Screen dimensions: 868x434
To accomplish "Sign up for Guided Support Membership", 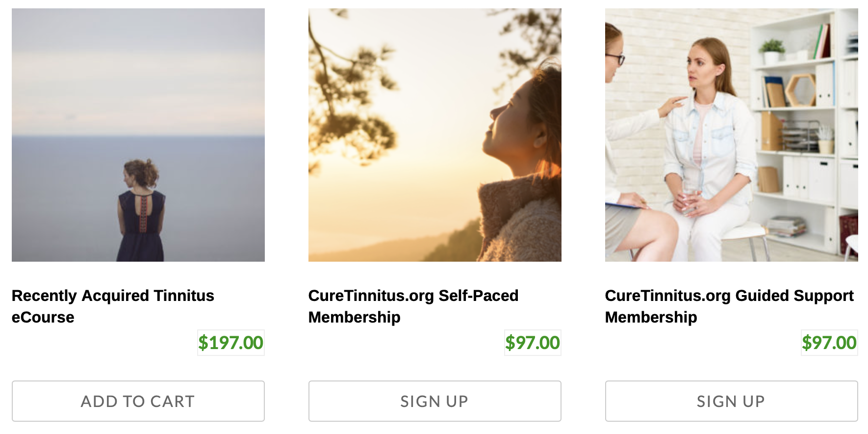I will 731,401.
